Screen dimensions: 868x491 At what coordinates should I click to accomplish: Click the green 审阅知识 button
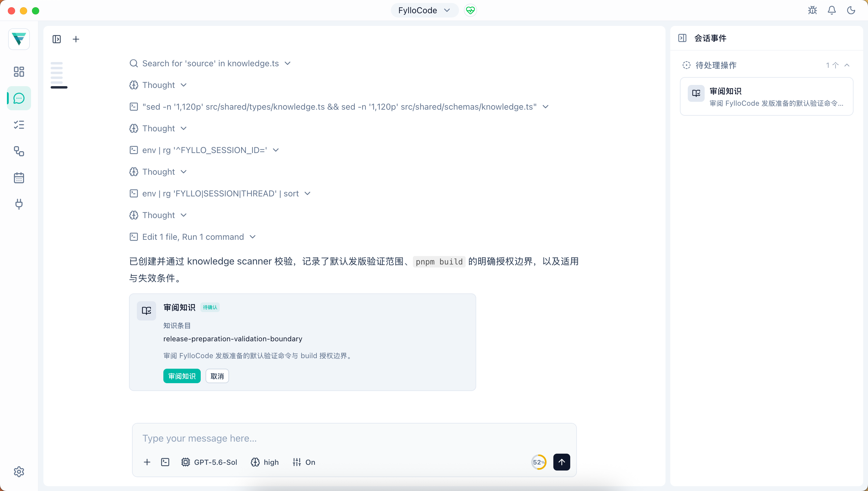pos(182,376)
